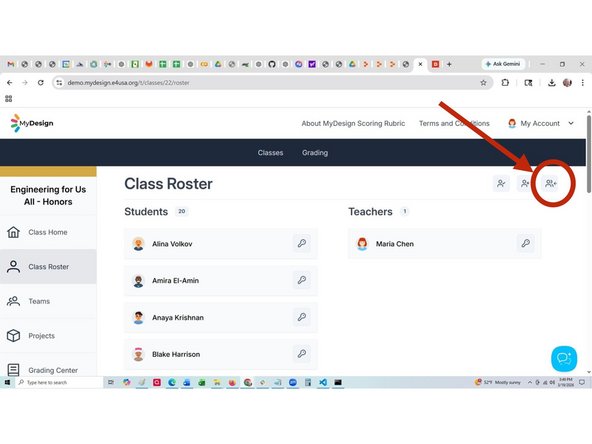Click the My Account avatar
592x444 pixels.
point(512,123)
